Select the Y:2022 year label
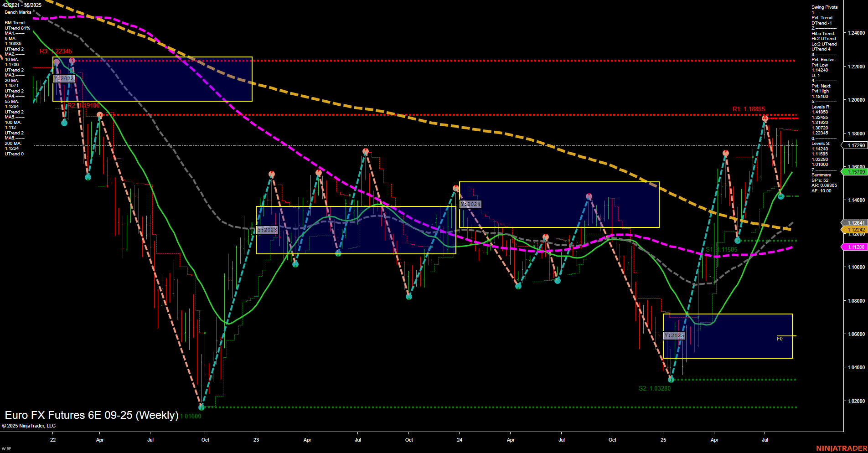The height and width of the screenshot is (453, 868). tap(63, 78)
